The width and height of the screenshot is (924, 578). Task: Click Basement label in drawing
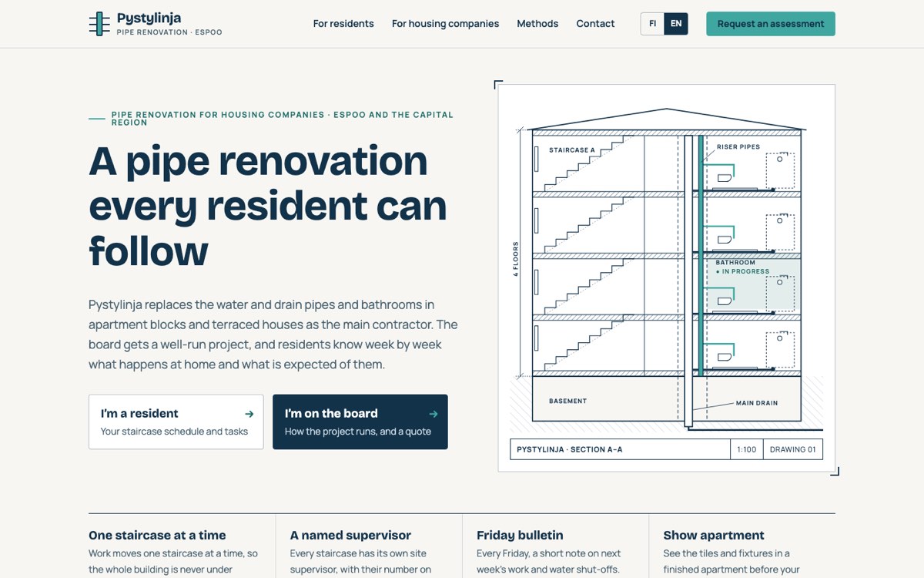point(568,402)
